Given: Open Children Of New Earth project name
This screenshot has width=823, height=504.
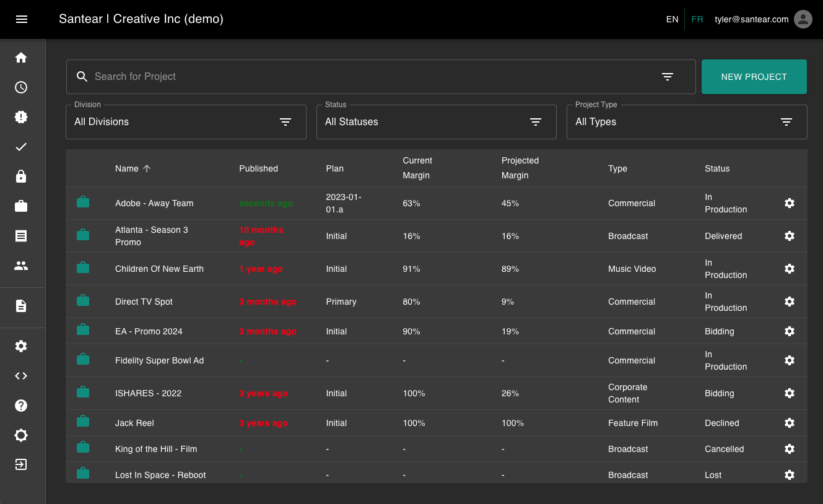Looking at the screenshot, I should click(x=159, y=269).
